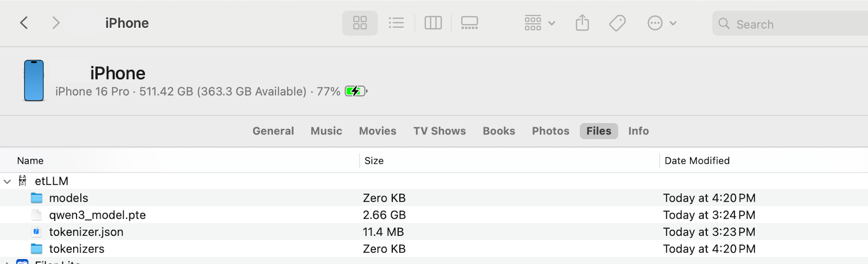This screenshot has height=264, width=868.
Task: Click the Tags icon in toolbar
Action: pyautogui.click(x=617, y=23)
